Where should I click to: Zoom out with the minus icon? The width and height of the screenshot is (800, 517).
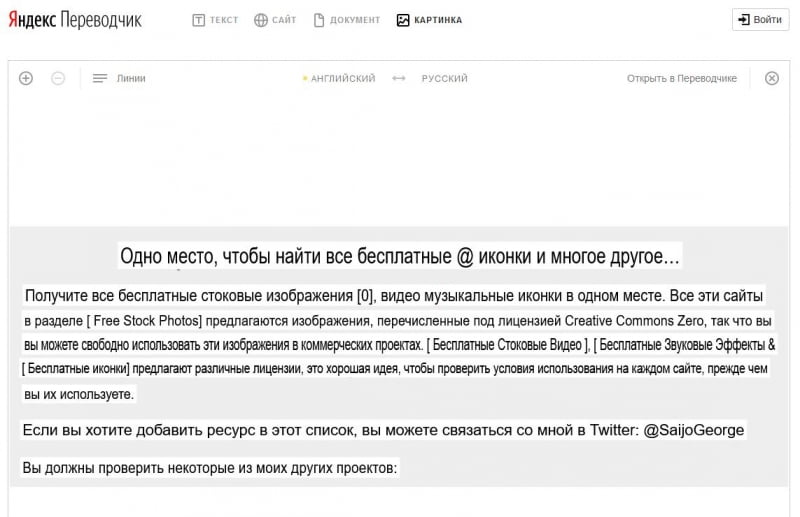(x=58, y=78)
